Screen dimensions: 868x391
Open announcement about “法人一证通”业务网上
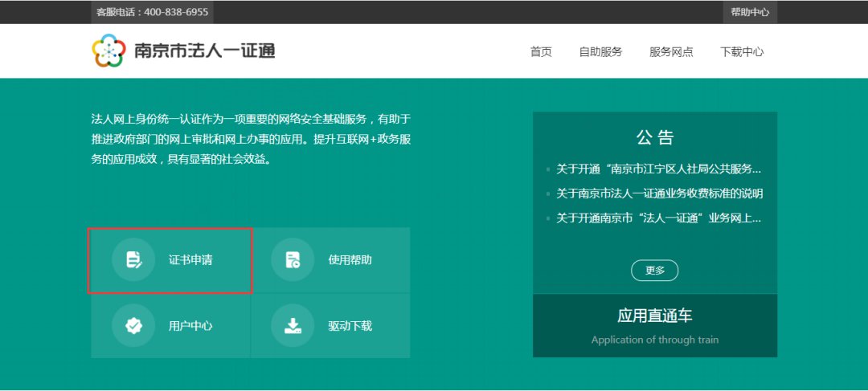pos(659,218)
